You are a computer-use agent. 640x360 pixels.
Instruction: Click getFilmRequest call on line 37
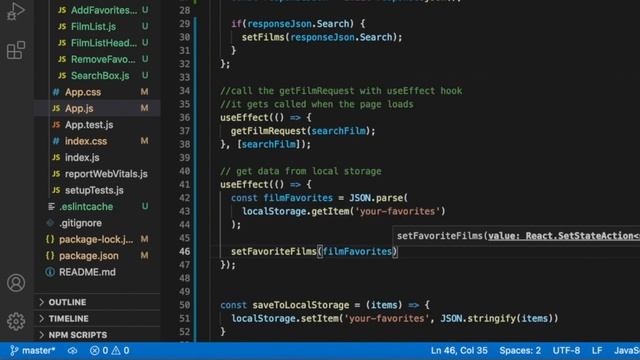coord(268,131)
